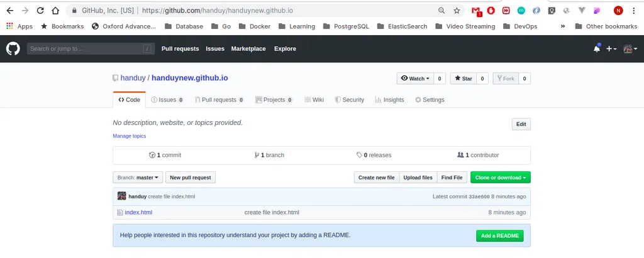View the 0 releases page

coord(374,155)
